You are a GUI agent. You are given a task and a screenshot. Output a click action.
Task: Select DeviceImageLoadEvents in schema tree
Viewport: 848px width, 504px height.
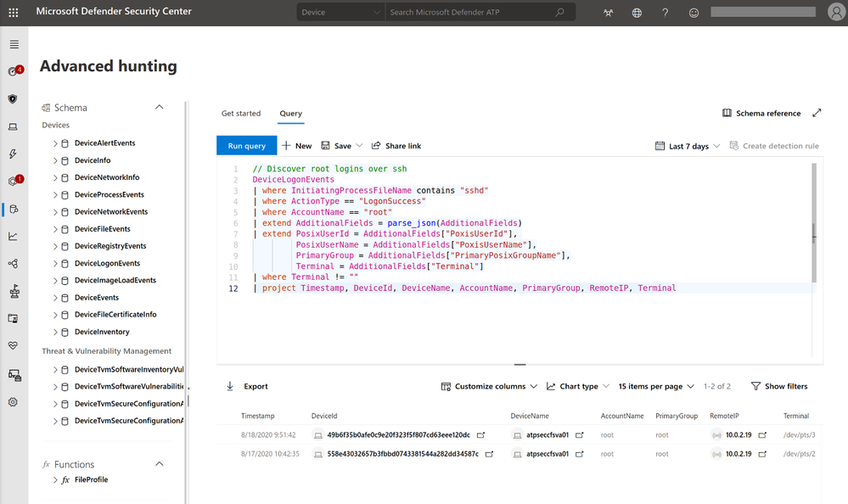115,281
